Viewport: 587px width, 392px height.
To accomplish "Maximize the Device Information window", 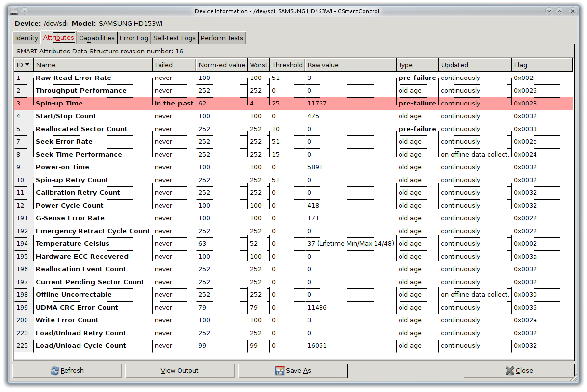I will coord(560,11).
